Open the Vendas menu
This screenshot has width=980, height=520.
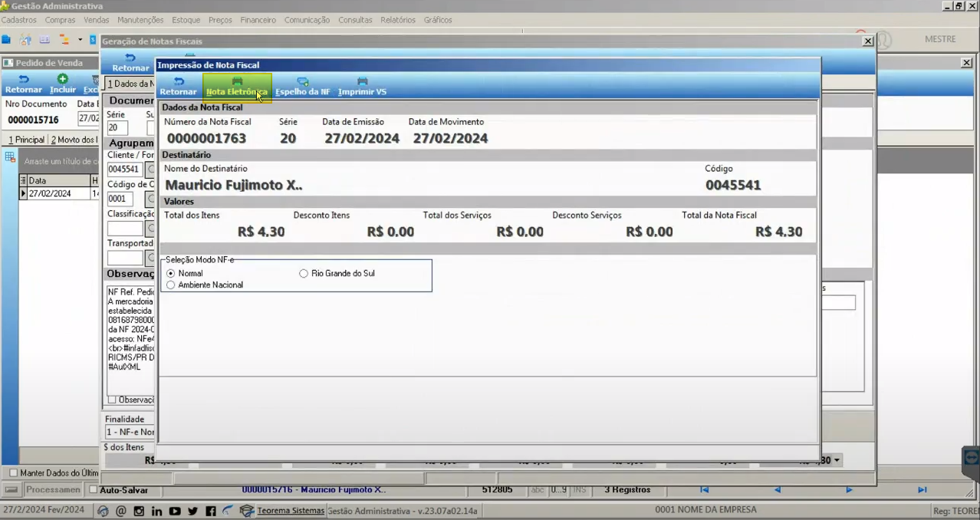(96, 20)
